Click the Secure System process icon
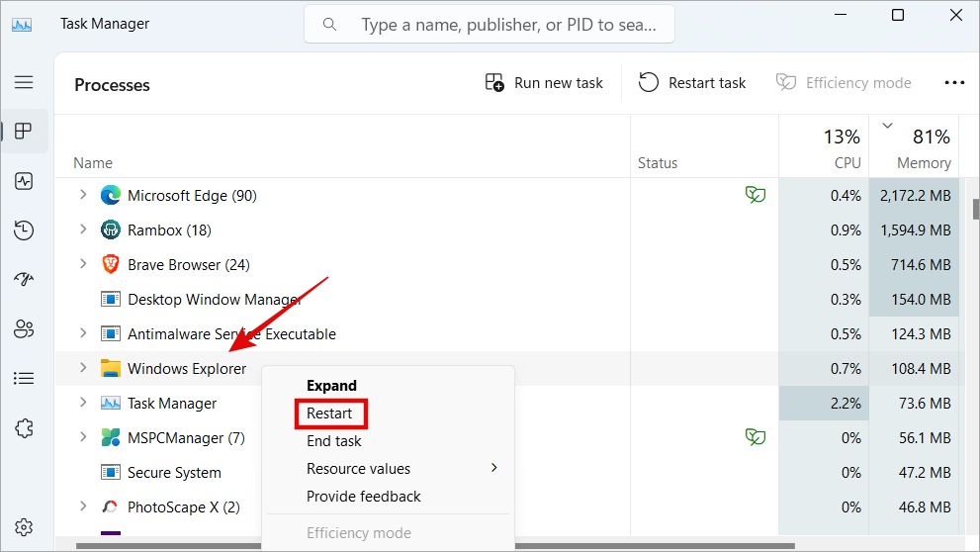This screenshot has width=980, height=552. pos(111,472)
